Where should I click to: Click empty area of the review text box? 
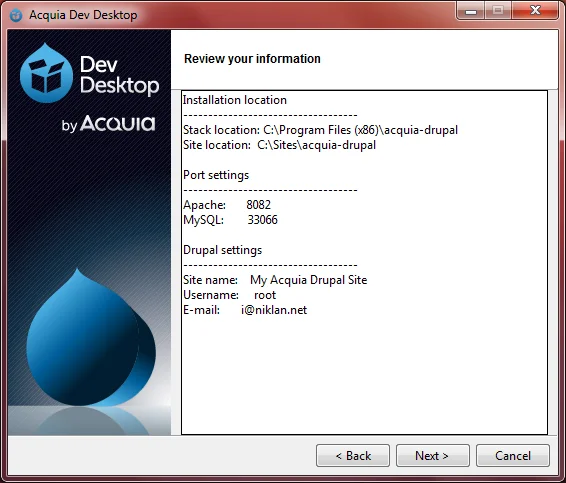(365, 375)
